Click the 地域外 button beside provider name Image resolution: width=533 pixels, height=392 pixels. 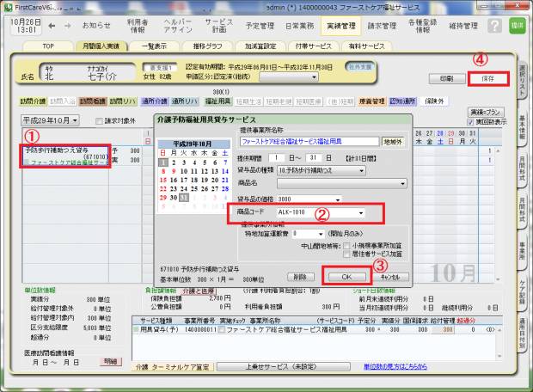tap(392, 140)
